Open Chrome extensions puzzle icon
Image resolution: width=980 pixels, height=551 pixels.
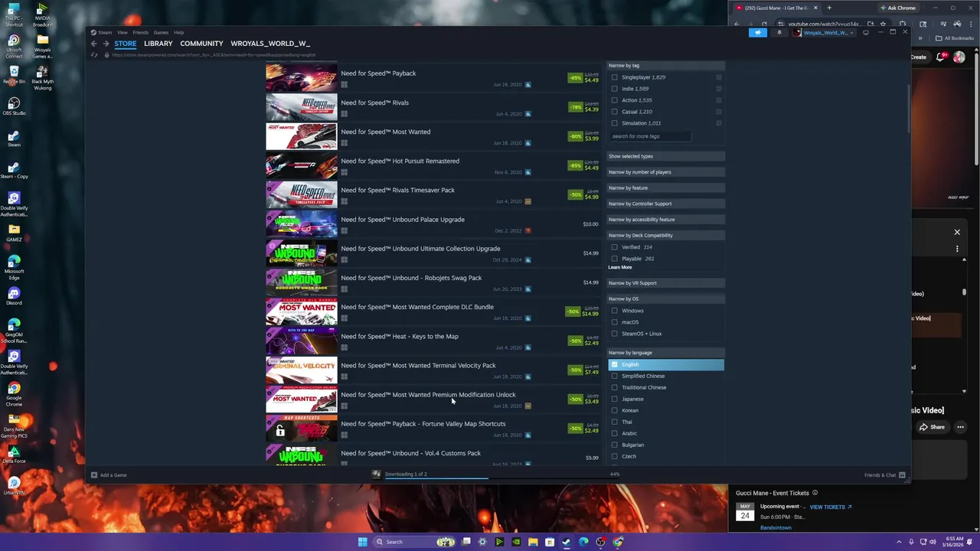click(902, 24)
